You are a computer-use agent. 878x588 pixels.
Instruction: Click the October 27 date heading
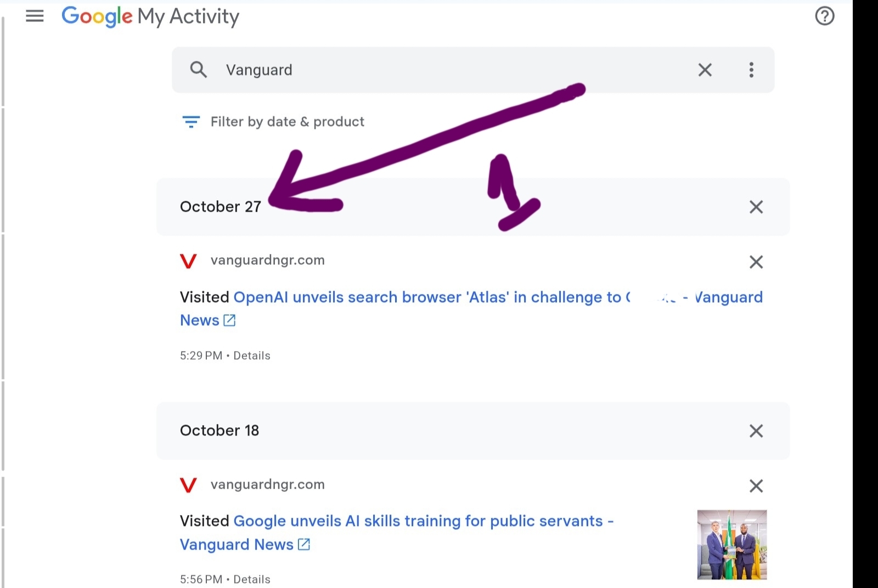(221, 207)
